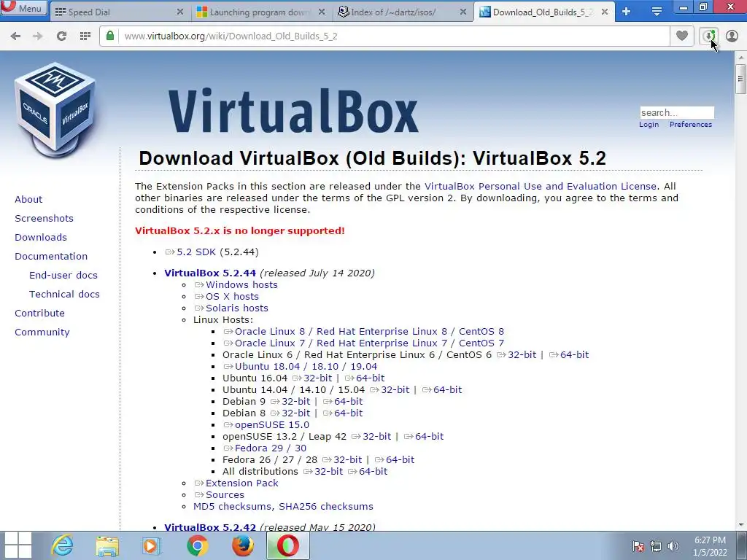Click the VirtualBox cube logo
The image size is (747, 560).
(55, 109)
